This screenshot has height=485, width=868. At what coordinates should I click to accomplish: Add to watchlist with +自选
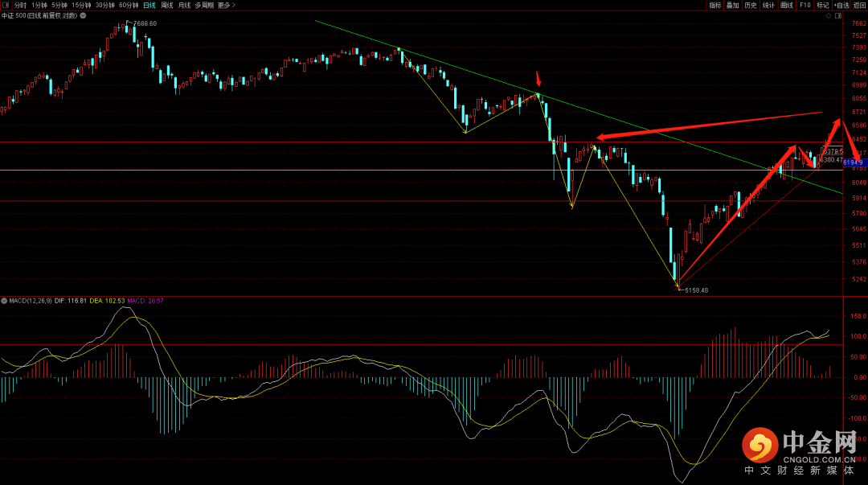click(841, 5)
